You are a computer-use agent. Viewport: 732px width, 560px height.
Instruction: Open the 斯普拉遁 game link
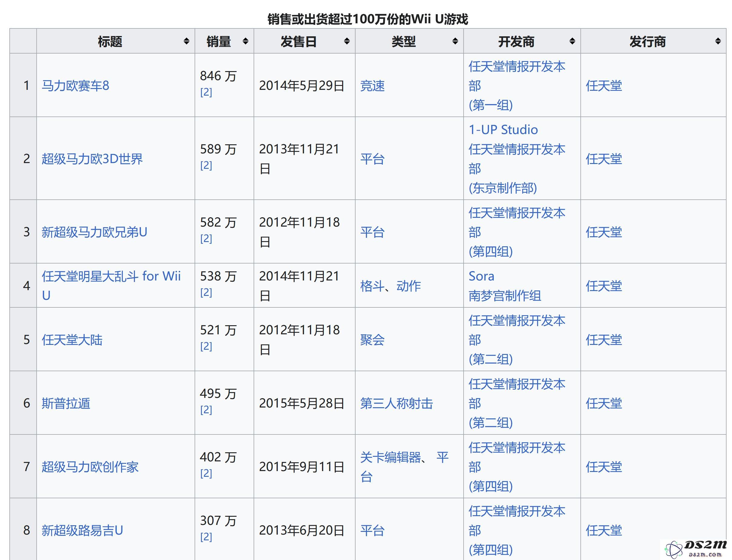point(66,403)
